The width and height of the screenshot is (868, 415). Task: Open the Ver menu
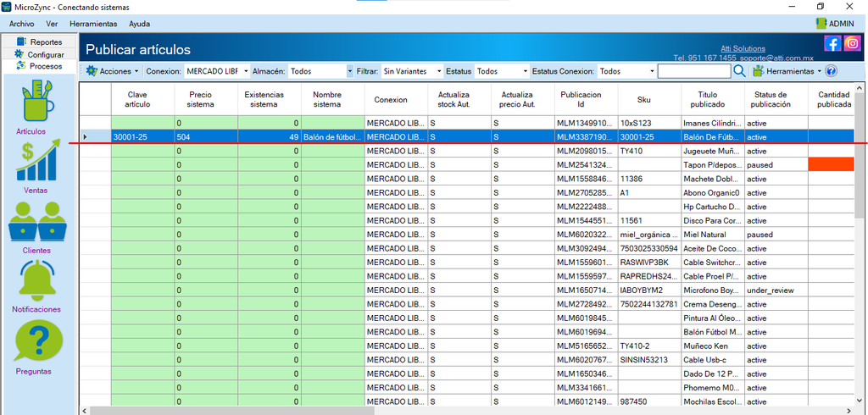click(x=52, y=24)
